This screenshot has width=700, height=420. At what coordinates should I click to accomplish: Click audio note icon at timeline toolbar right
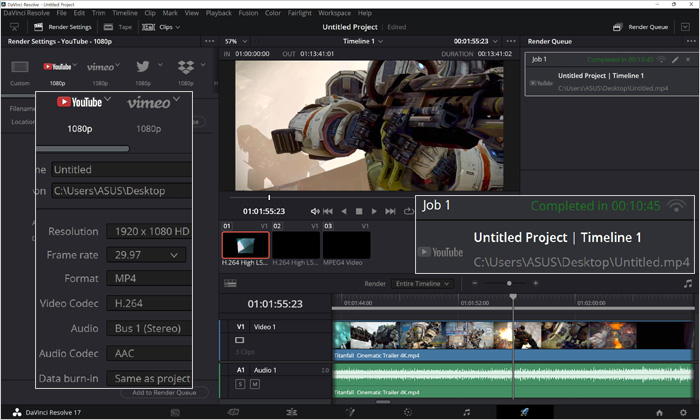688,283
